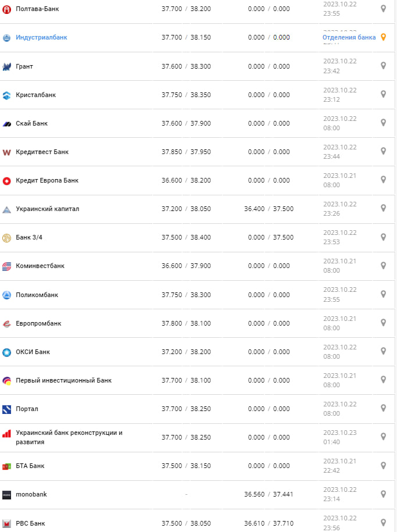Image resolution: width=397 pixels, height=532 pixels.
Task: Click the Банк 3/4 logo icon
Action: coord(7,238)
